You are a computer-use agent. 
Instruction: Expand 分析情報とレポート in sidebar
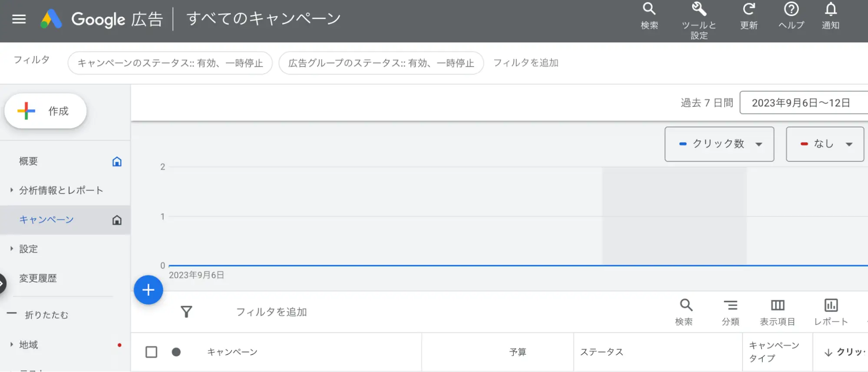(61, 190)
